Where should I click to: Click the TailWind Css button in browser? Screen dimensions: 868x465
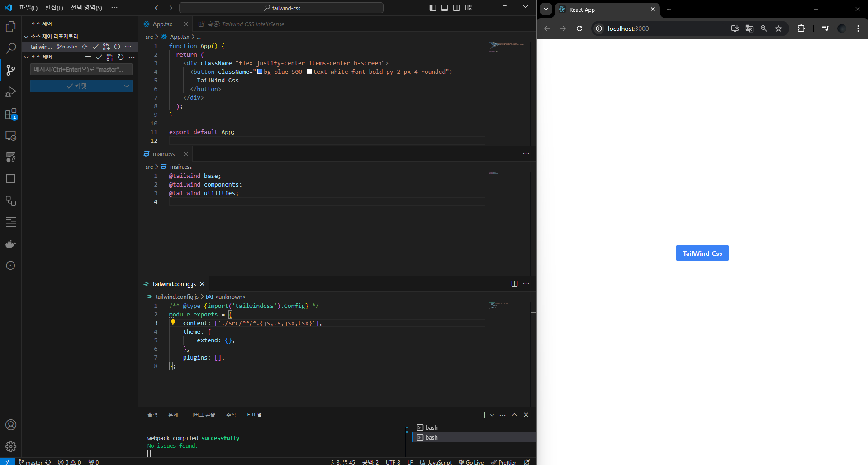pos(702,254)
